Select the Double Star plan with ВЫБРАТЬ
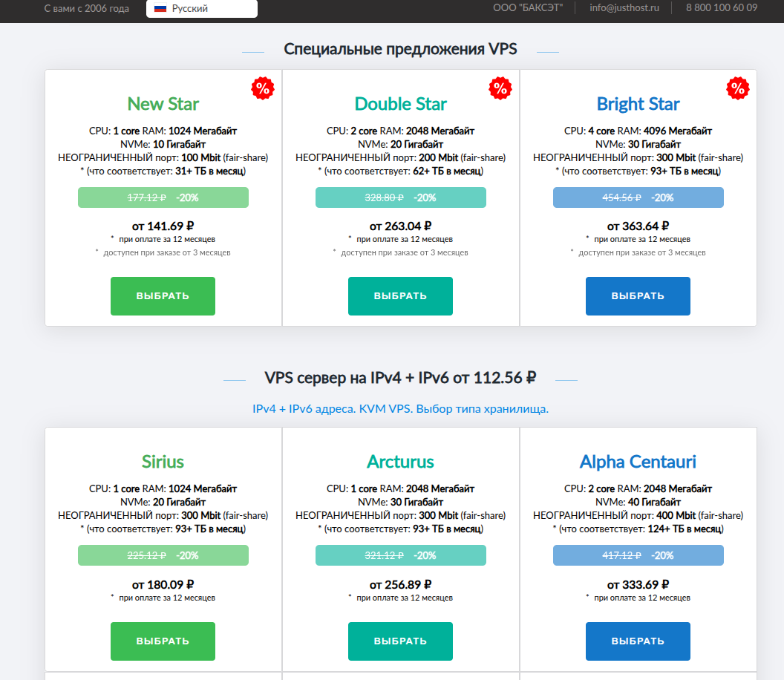This screenshot has height=680, width=784. (400, 296)
